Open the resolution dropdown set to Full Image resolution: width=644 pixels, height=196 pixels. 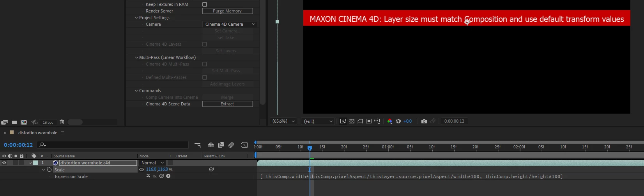(318, 121)
